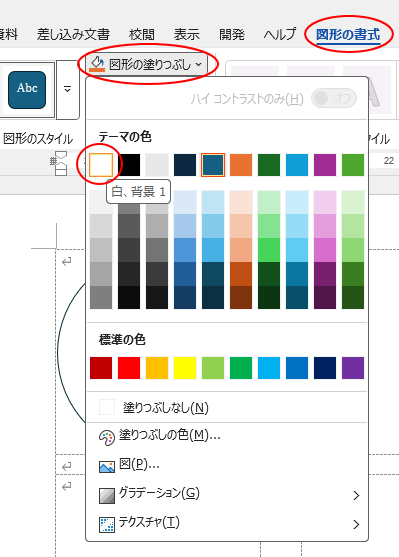Pick the black theme color swatch
This screenshot has height=557, width=399.
129,165
